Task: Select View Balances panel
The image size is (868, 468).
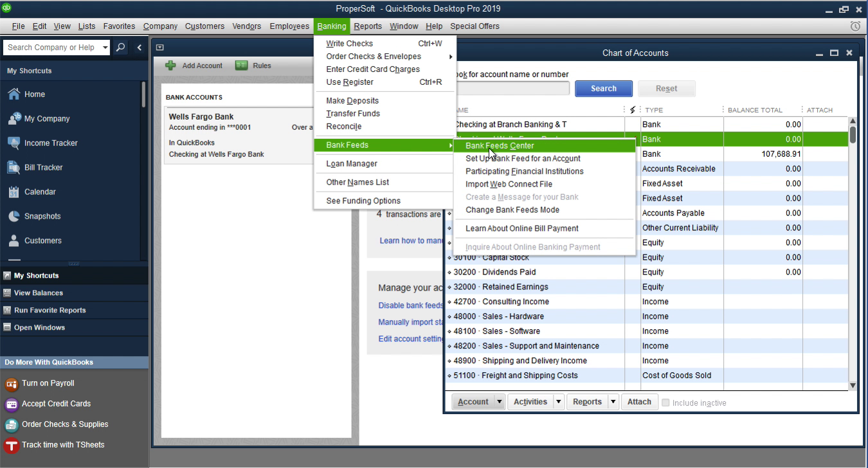Action: coord(74,292)
